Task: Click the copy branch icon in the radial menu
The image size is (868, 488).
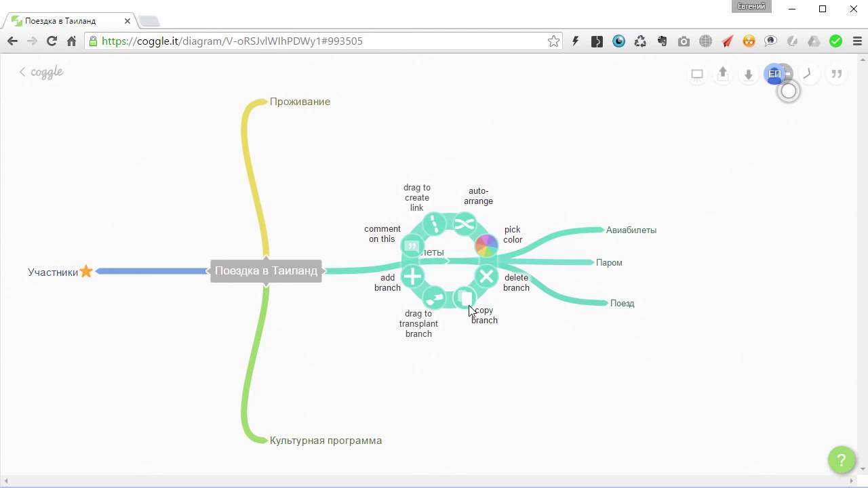Action: coord(465,298)
